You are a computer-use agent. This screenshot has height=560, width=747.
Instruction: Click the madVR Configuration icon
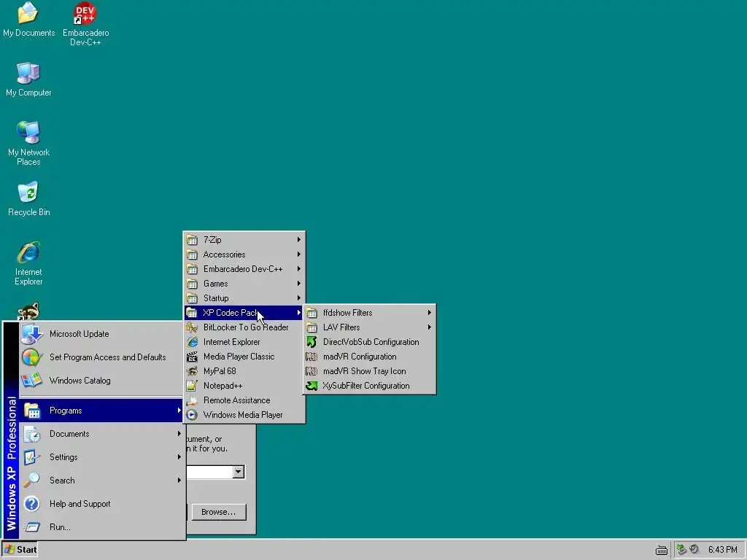coord(311,356)
